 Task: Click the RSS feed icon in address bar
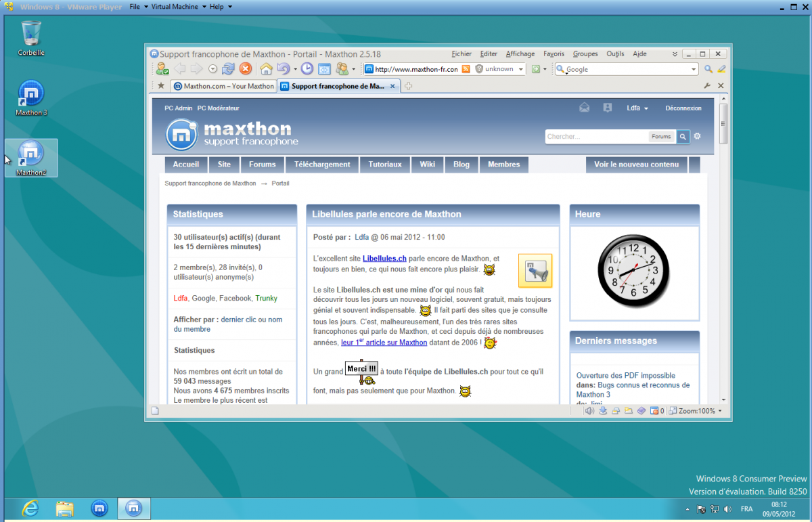[466, 69]
